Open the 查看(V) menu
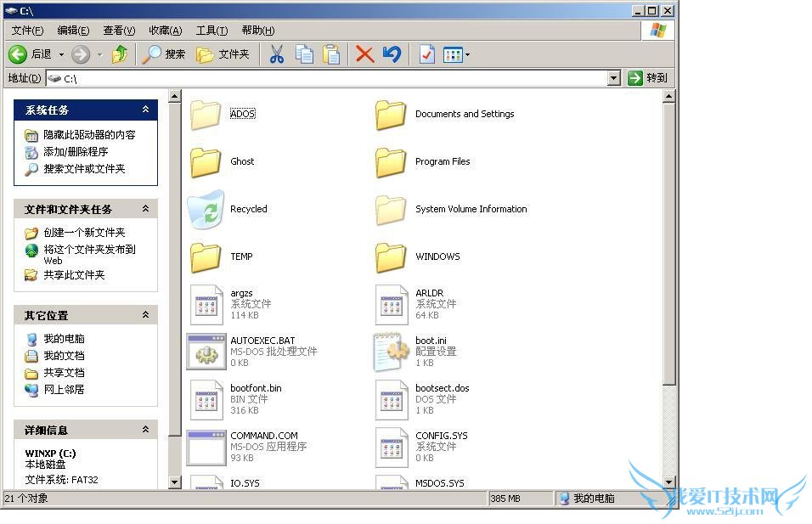 point(119,31)
